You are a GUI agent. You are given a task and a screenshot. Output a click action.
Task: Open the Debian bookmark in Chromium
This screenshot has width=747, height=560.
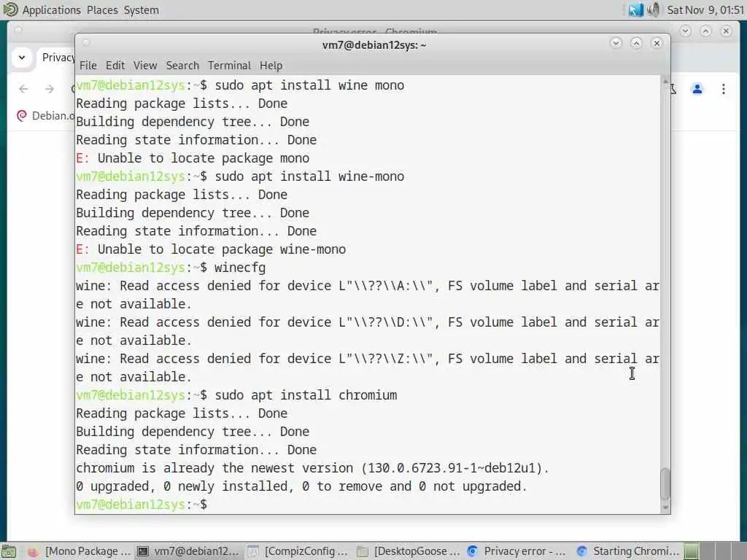point(45,116)
